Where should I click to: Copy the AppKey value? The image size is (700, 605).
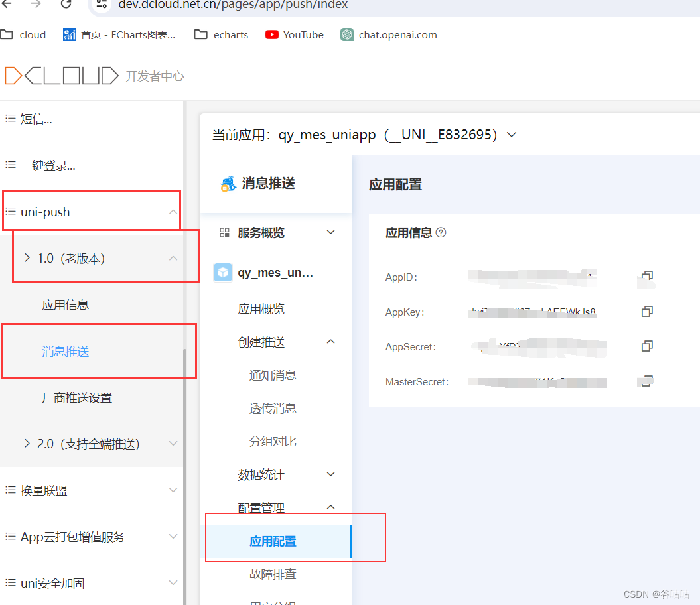(647, 311)
